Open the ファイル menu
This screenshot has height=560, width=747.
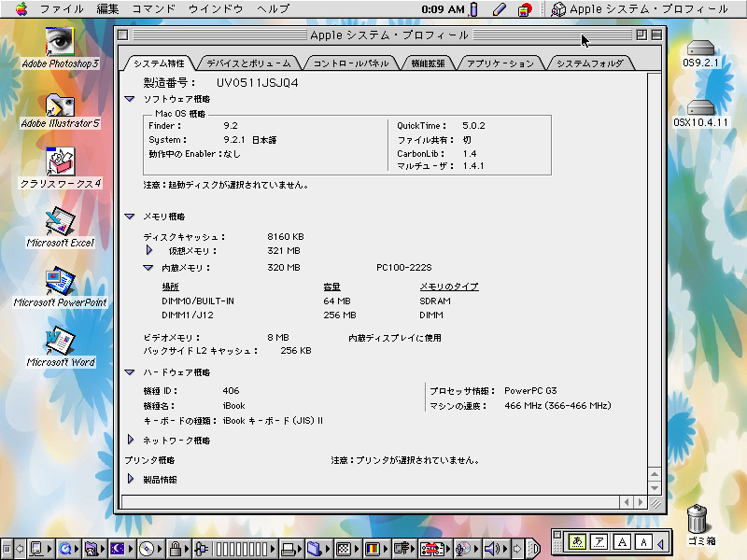62,8
